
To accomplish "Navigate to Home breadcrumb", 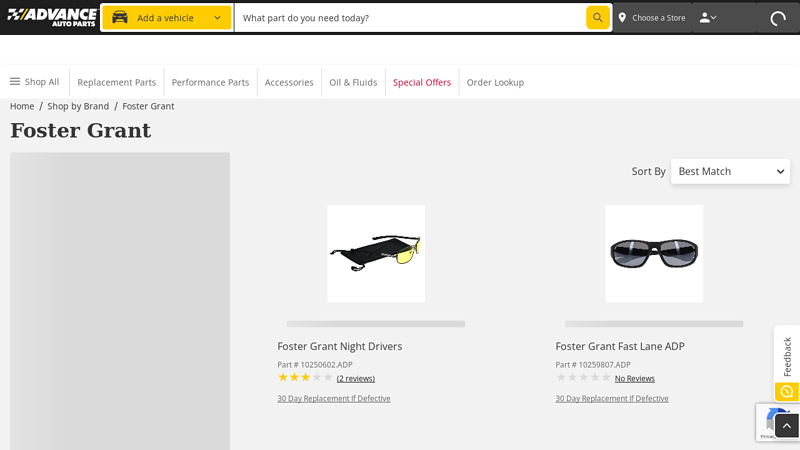I will (x=22, y=106).
